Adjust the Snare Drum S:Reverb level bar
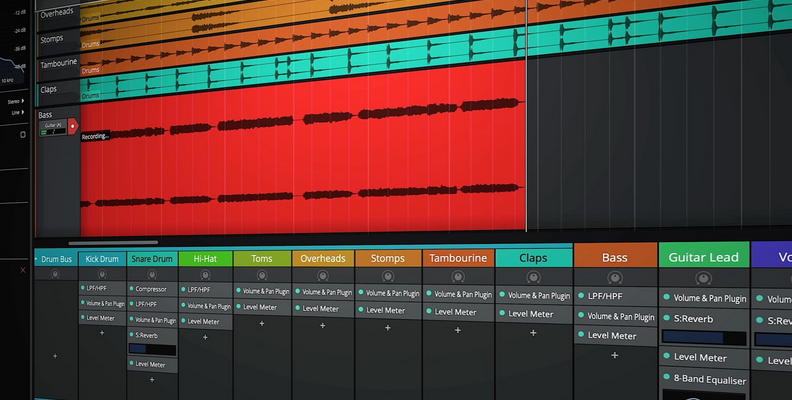792x400 pixels. [x=152, y=350]
